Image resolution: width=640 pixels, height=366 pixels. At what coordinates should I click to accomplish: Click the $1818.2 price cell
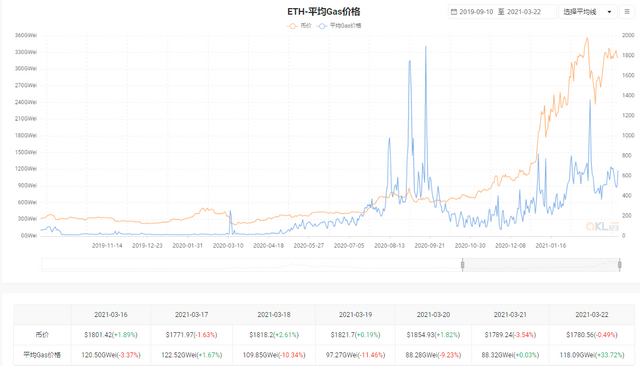click(x=274, y=335)
